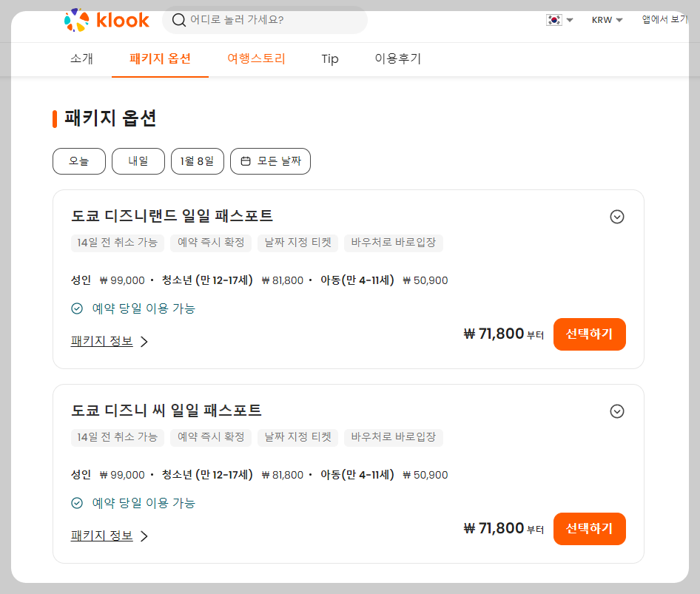
Task: Switch to the '이용후기' tab
Action: click(x=398, y=58)
